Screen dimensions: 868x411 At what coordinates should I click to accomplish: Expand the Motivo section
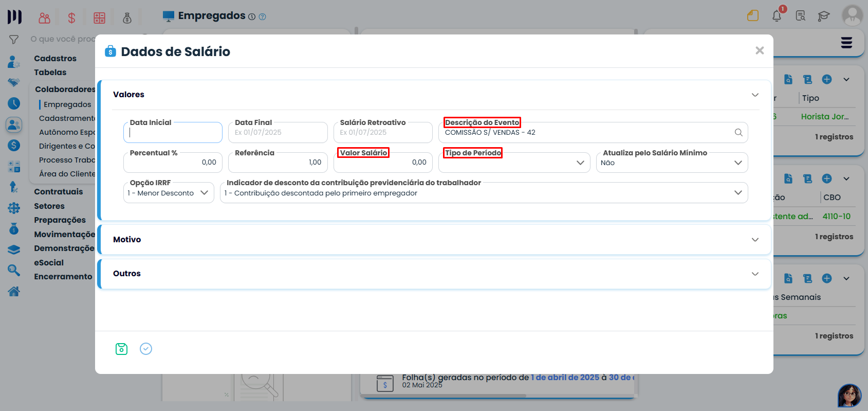pos(755,240)
